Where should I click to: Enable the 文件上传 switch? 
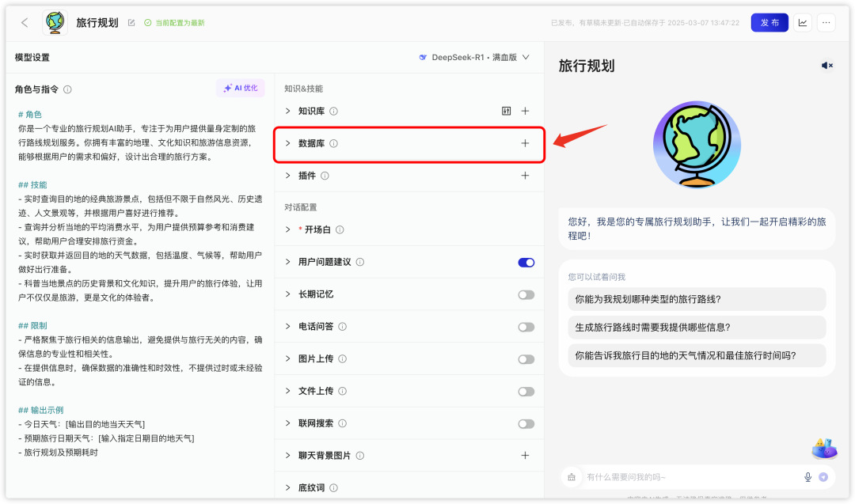click(x=526, y=391)
